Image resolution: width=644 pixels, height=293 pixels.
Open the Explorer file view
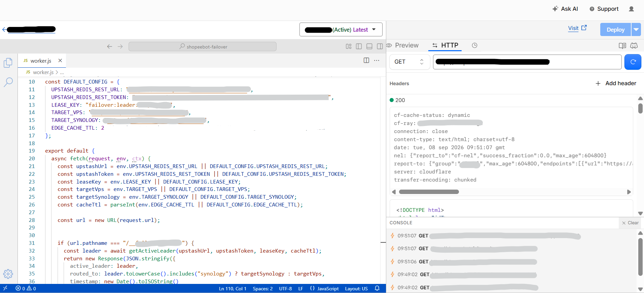click(8, 63)
